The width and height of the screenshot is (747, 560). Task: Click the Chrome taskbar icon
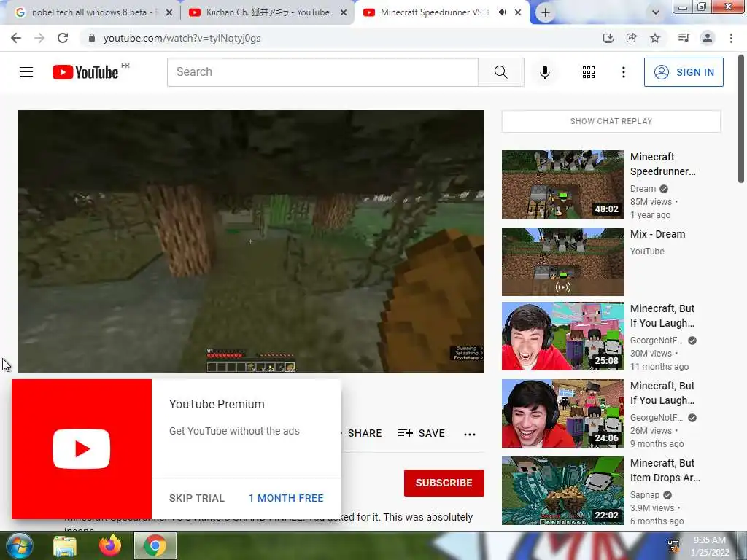(155, 545)
